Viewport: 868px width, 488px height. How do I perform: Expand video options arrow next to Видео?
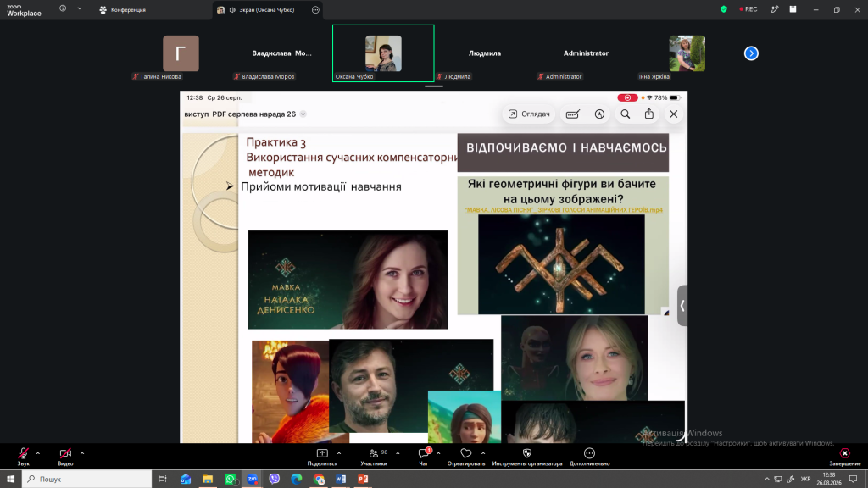click(82, 453)
